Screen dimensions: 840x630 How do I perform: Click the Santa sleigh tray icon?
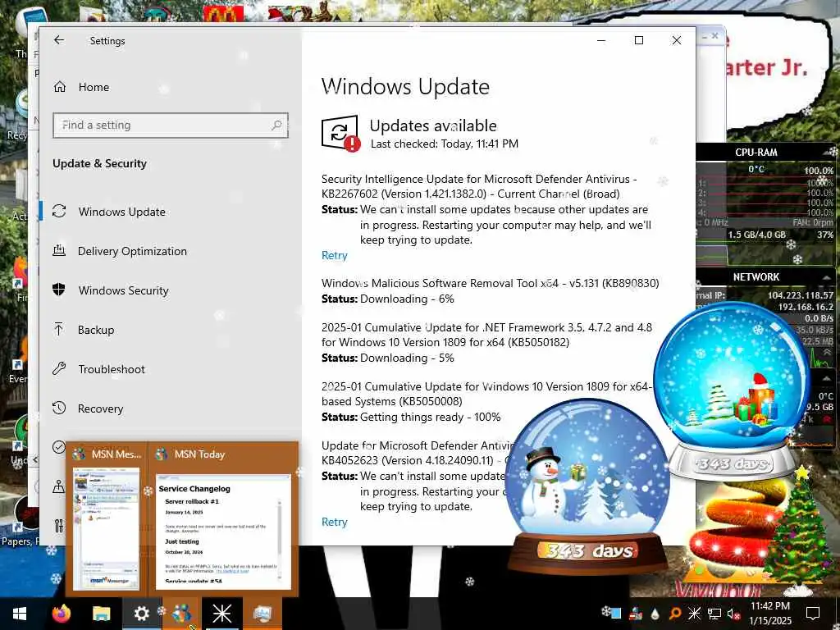(x=636, y=614)
